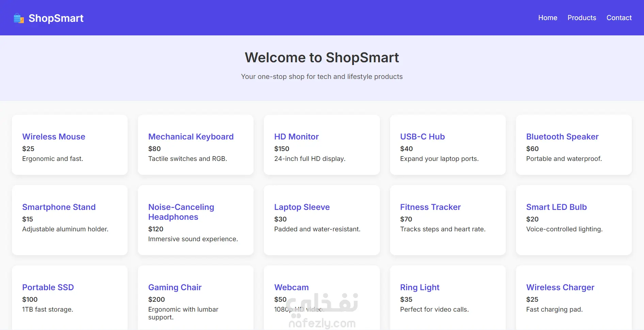Open the Home navigation link
Image resolution: width=644 pixels, height=330 pixels.
[x=547, y=18]
